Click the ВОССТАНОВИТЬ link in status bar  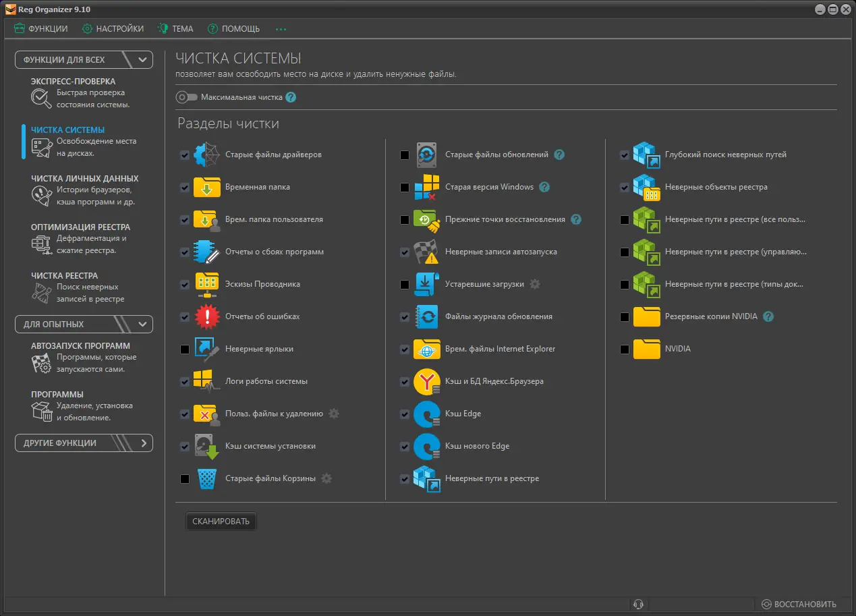[x=799, y=605]
